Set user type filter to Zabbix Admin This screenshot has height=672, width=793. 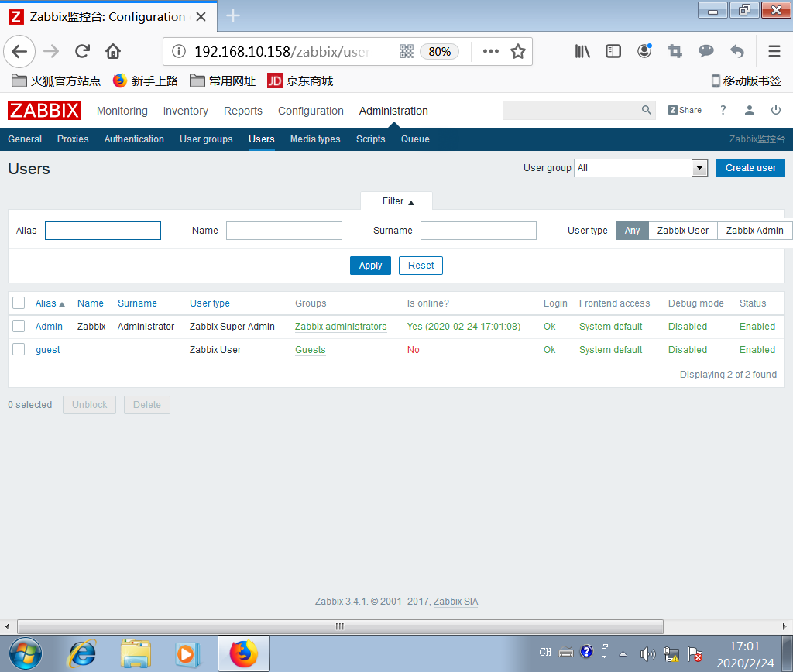tap(754, 231)
